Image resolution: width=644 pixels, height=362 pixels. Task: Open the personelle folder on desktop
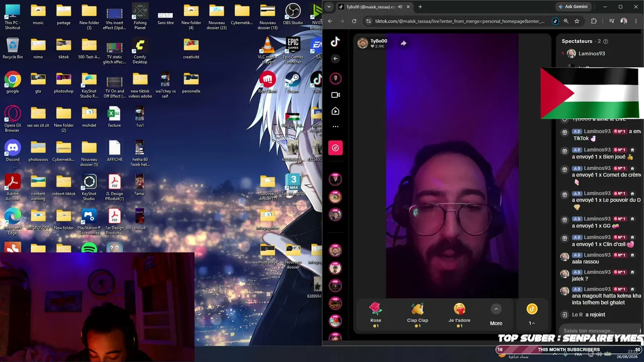pos(191,82)
